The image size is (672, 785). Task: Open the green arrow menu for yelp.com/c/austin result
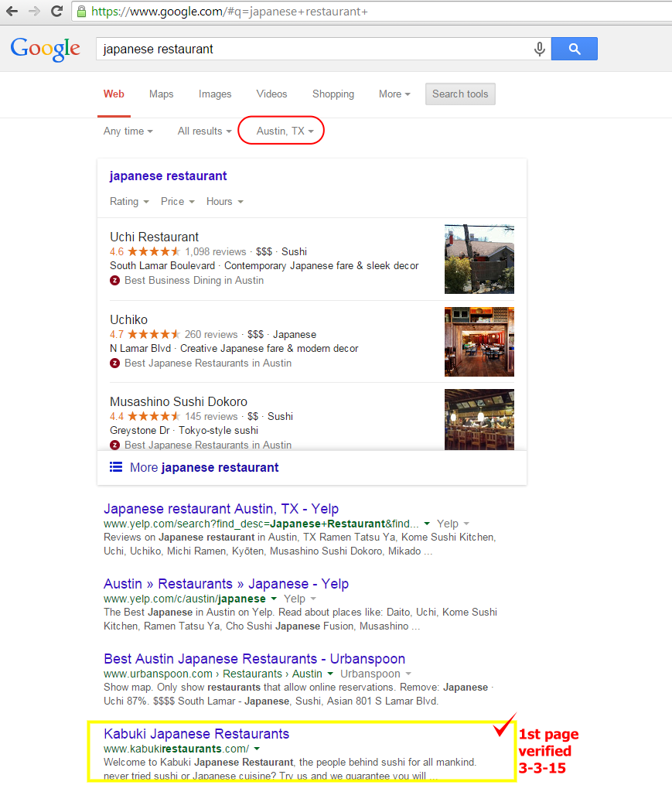click(274, 599)
